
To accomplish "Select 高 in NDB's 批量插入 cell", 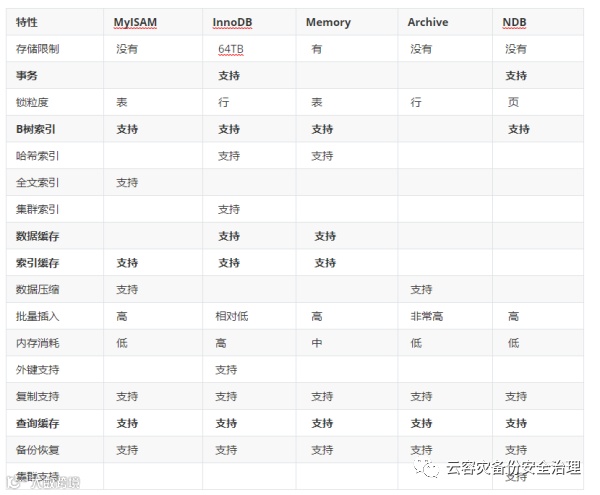I will (x=513, y=316).
